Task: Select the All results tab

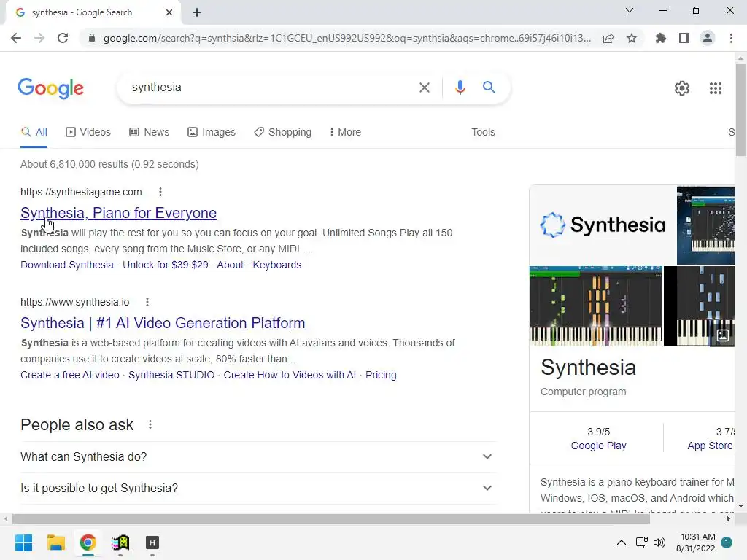Action: 34,132
